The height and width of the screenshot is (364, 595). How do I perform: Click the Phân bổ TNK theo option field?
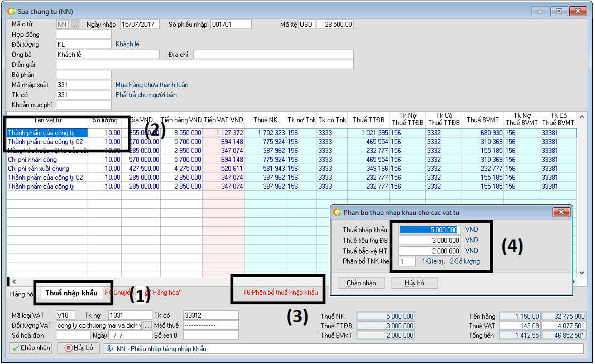(x=407, y=261)
